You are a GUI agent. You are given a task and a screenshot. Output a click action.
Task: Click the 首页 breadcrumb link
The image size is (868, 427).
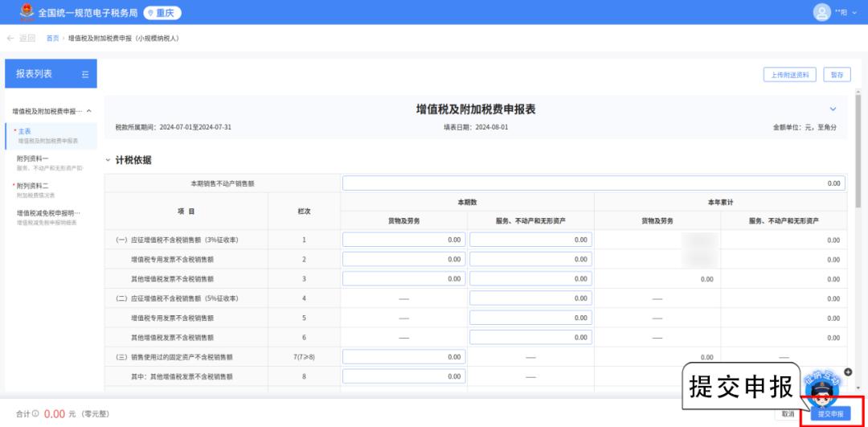[52, 38]
